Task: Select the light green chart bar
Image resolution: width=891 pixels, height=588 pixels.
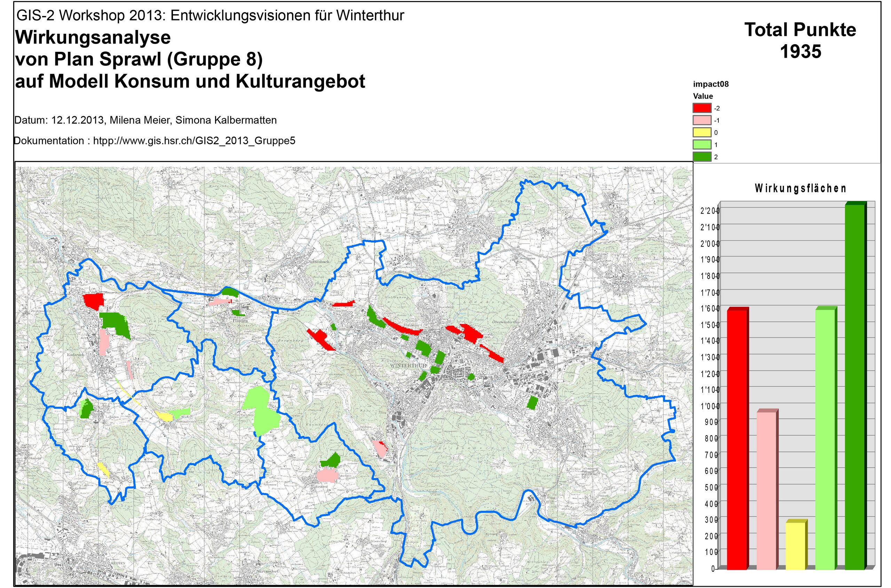Action: 825,439
